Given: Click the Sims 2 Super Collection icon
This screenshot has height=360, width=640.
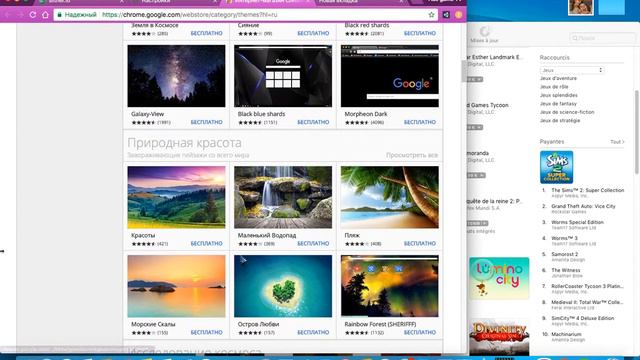Looking at the screenshot, I should click(556, 167).
